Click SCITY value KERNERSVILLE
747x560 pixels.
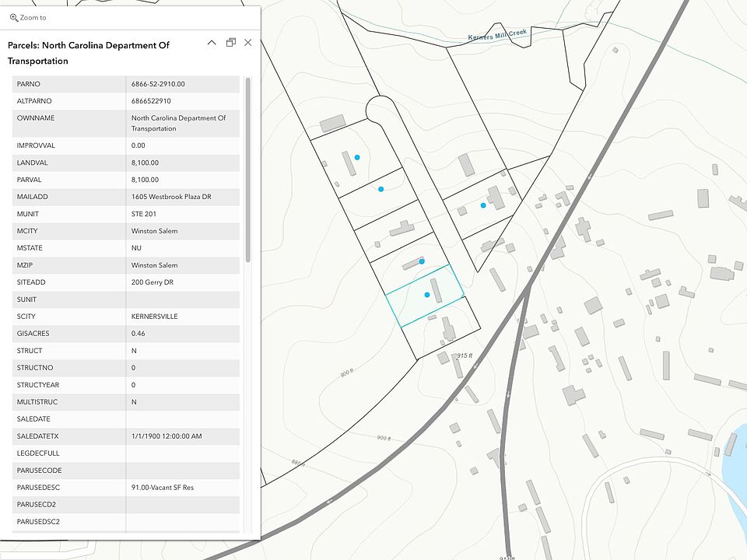point(154,317)
